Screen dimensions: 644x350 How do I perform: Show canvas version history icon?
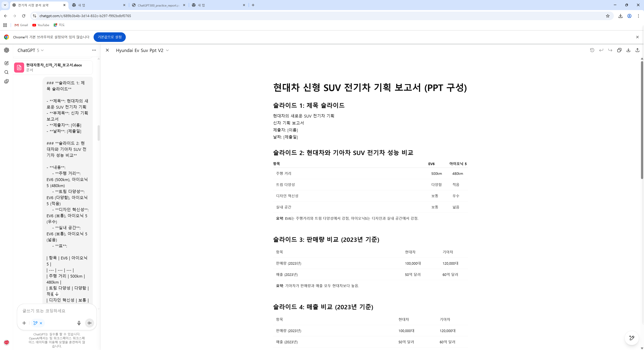point(592,50)
